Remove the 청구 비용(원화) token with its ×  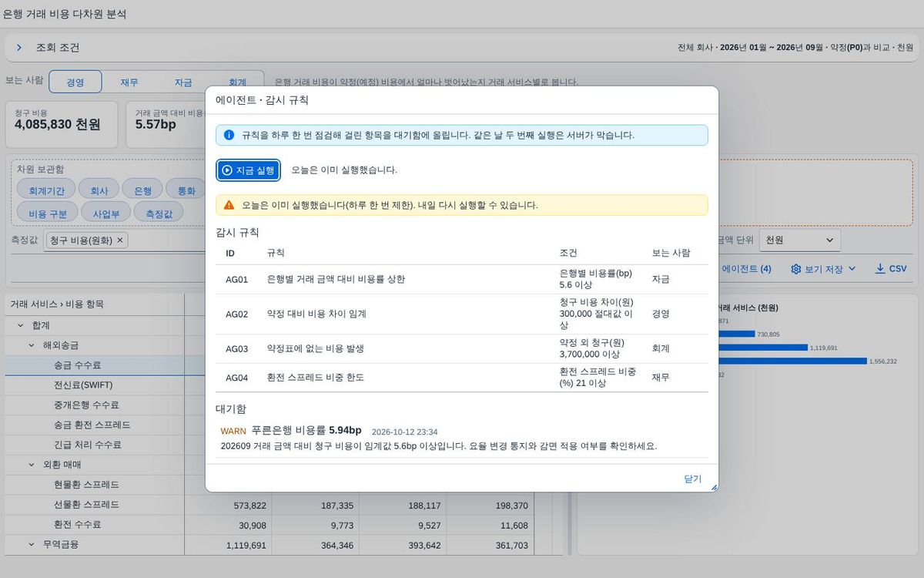[x=120, y=240]
